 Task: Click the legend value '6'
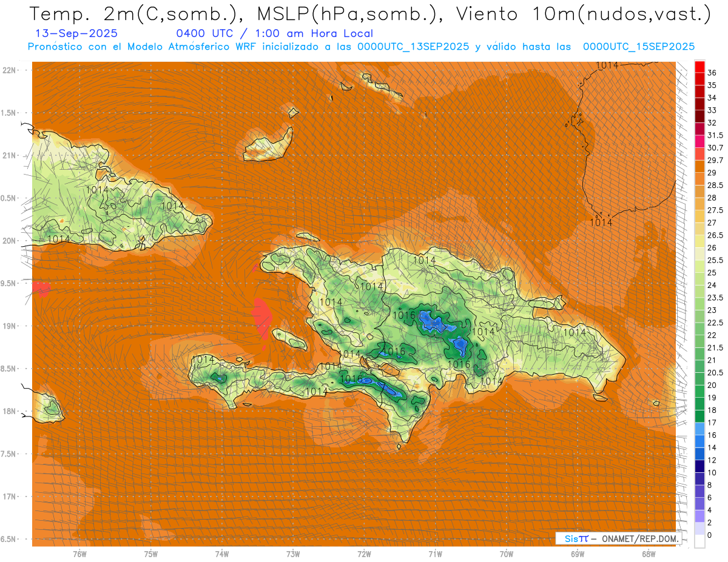click(x=710, y=497)
